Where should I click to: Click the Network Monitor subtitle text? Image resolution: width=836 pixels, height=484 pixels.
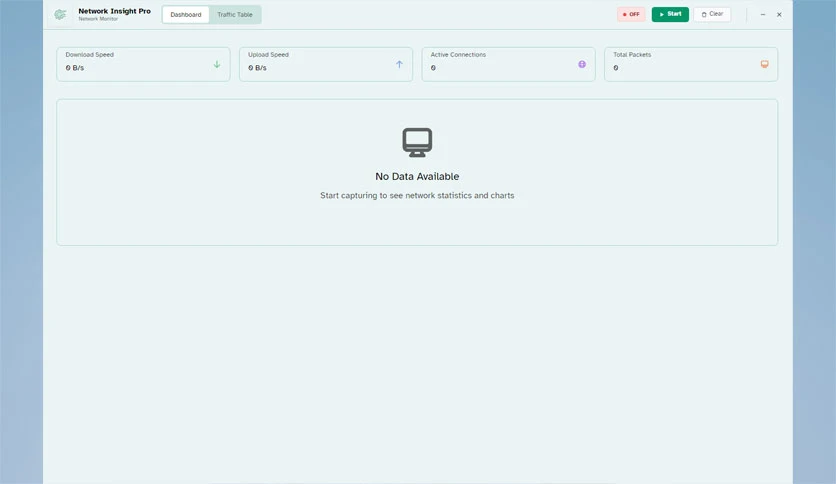[x=98, y=19]
